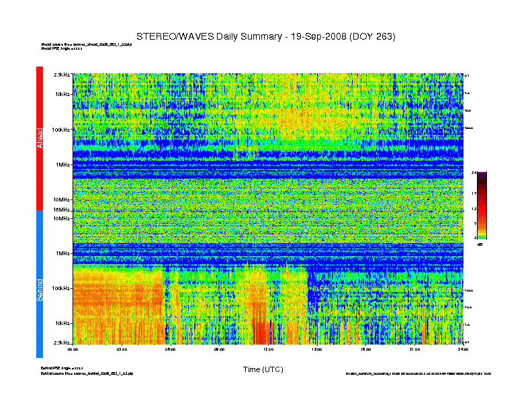532x411 pixels.
Task: Click the 24 label on the color scale
Action: [x=474, y=173]
